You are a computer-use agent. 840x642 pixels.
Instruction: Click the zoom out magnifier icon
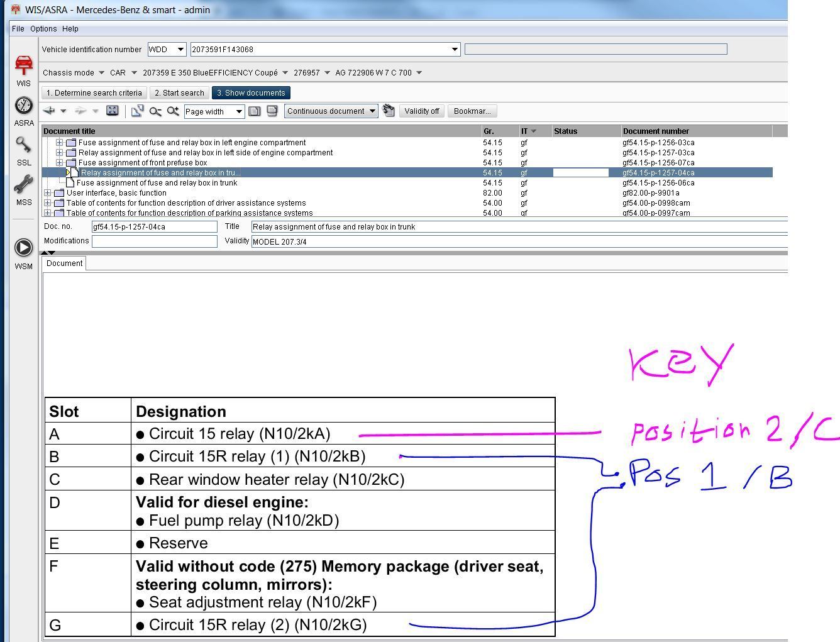155,111
